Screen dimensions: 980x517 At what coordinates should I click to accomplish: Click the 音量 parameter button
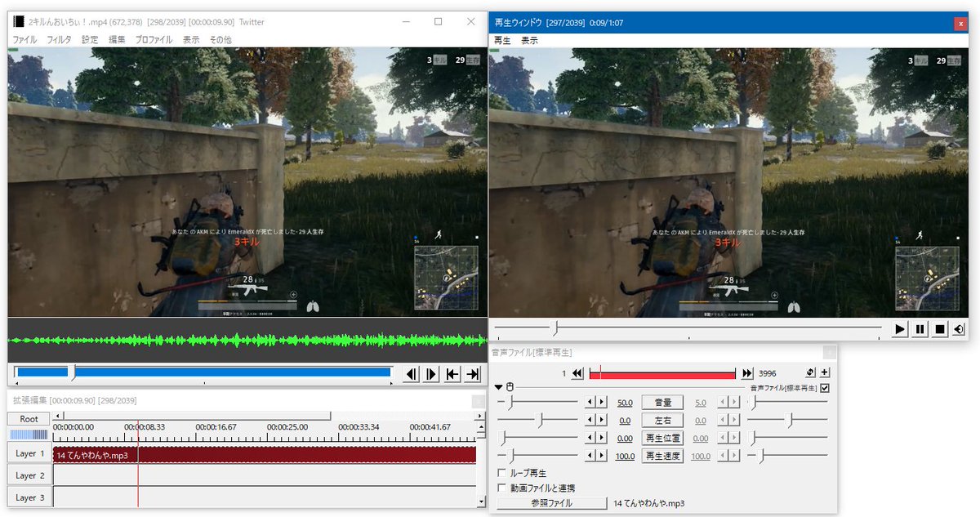click(662, 403)
